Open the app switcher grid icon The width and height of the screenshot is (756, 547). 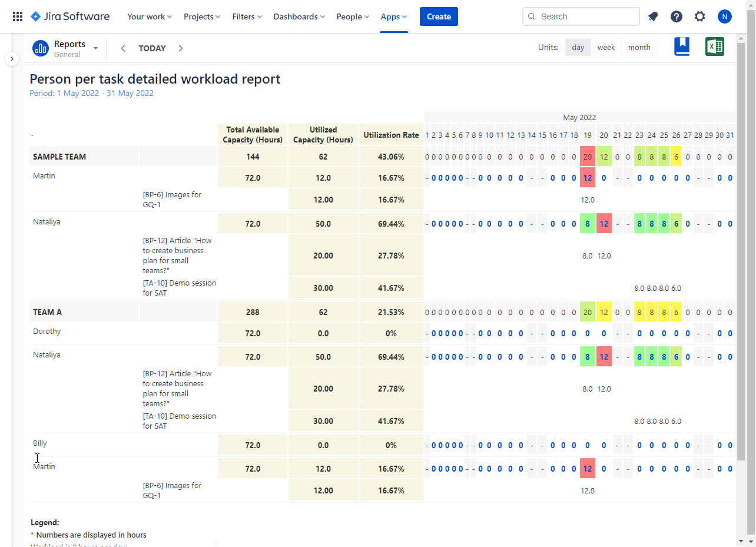[x=18, y=16]
